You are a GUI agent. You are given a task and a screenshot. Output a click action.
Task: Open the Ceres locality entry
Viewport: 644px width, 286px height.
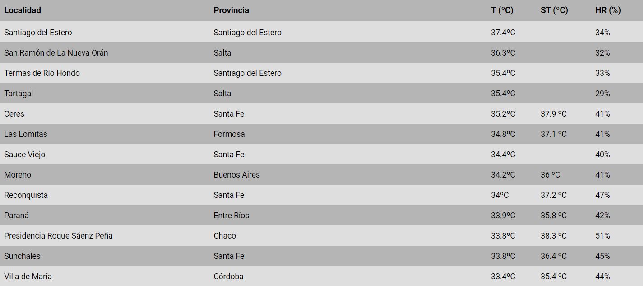pos(14,114)
